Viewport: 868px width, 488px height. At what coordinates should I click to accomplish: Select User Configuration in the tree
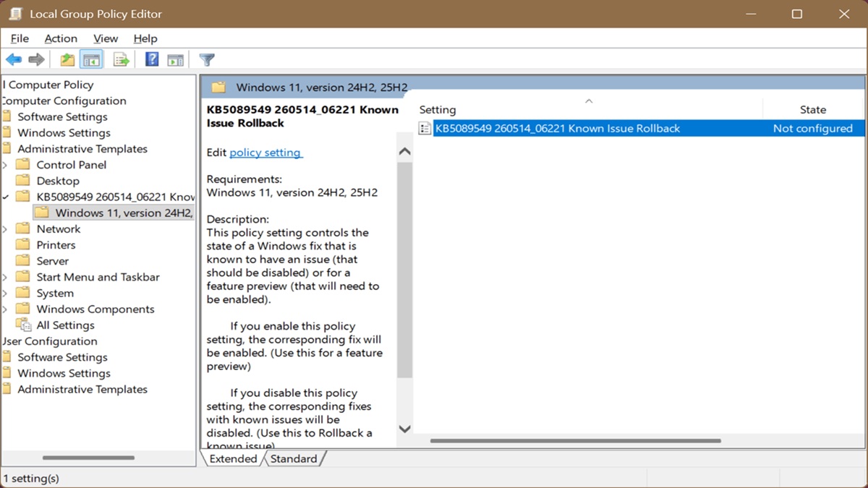click(49, 341)
